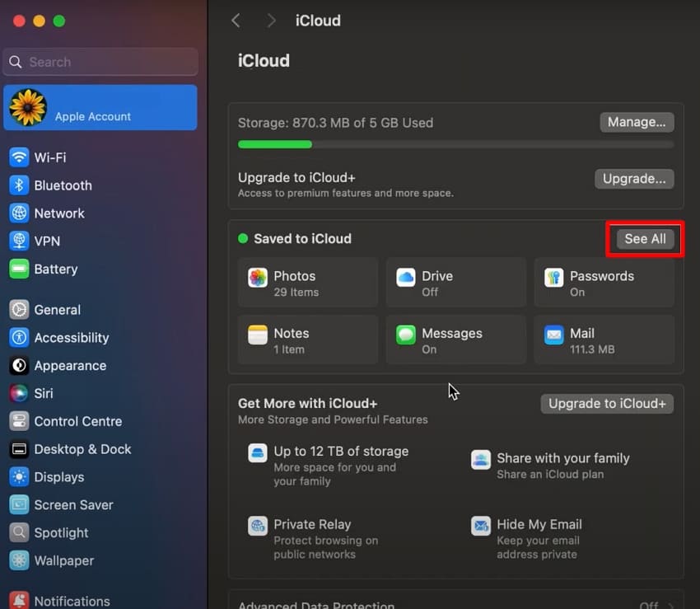Image resolution: width=700 pixels, height=609 pixels.
Task: Click the Manage... storage button
Action: coord(637,122)
